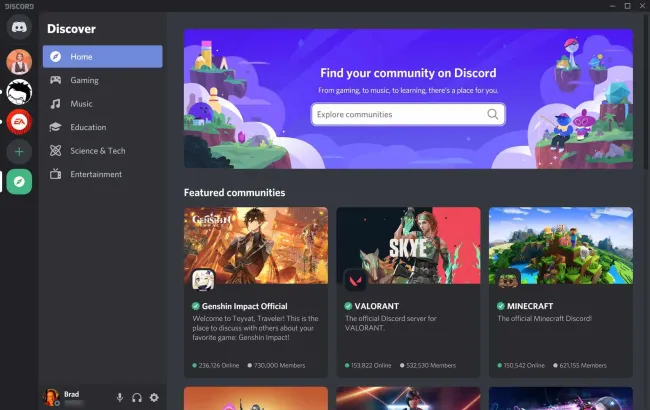The width and height of the screenshot is (650, 410).
Task: Click the Genshin 'Welcome to Teyvat' description
Action: [255, 328]
